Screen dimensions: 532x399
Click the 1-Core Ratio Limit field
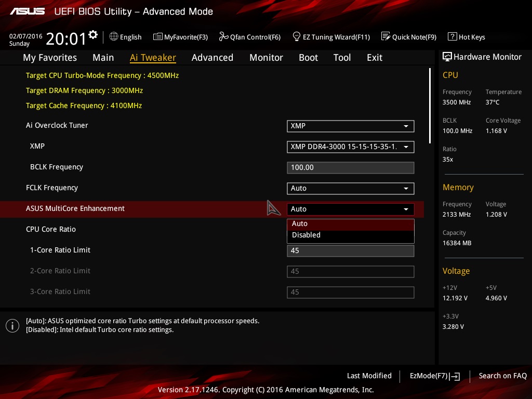pos(351,251)
